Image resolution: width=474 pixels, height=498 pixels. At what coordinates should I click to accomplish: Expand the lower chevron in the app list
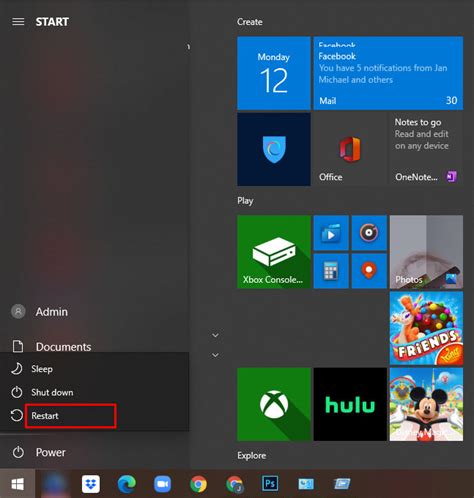pyautogui.click(x=215, y=355)
